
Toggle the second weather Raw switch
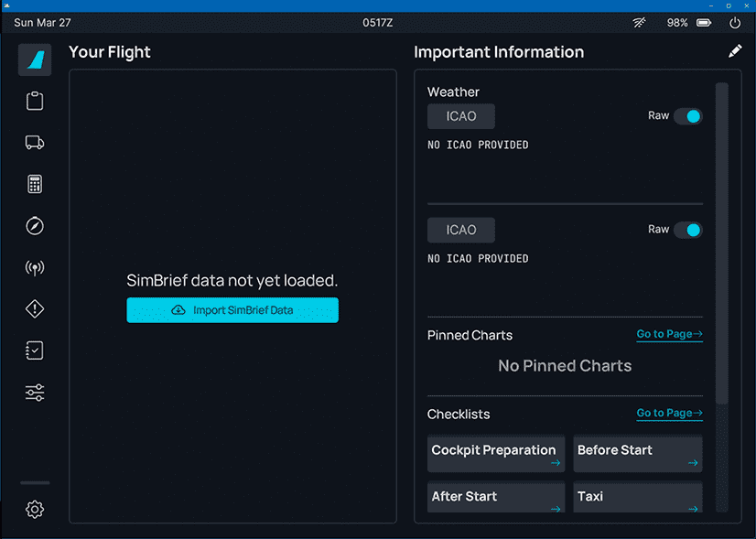pos(687,230)
